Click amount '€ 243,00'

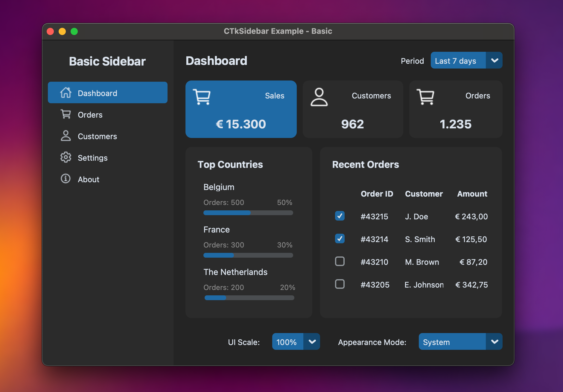click(471, 216)
